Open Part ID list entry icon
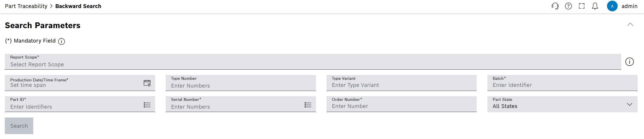 147,105
